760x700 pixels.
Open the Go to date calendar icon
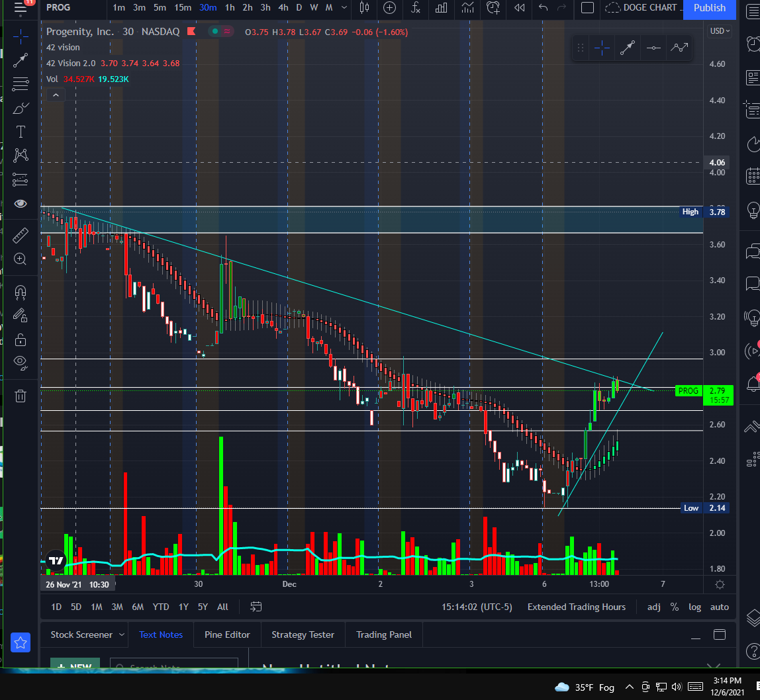[256, 607]
